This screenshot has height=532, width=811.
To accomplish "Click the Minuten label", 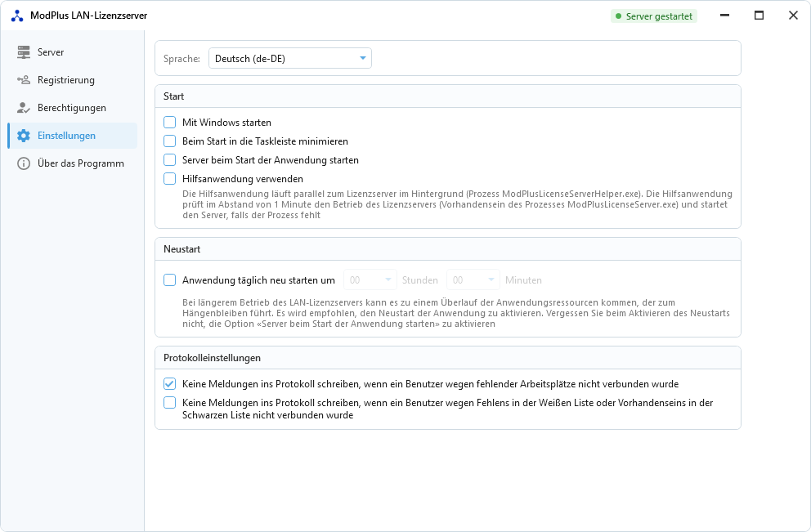I will click(523, 280).
